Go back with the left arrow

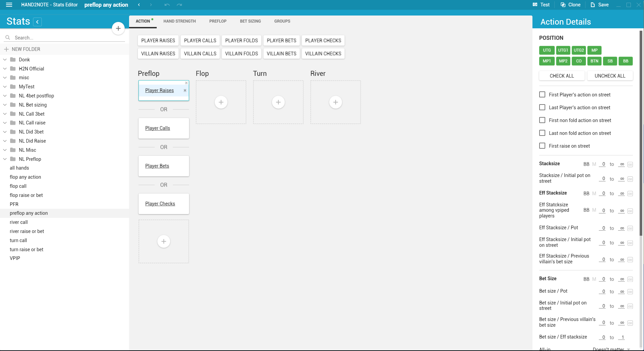click(x=139, y=5)
